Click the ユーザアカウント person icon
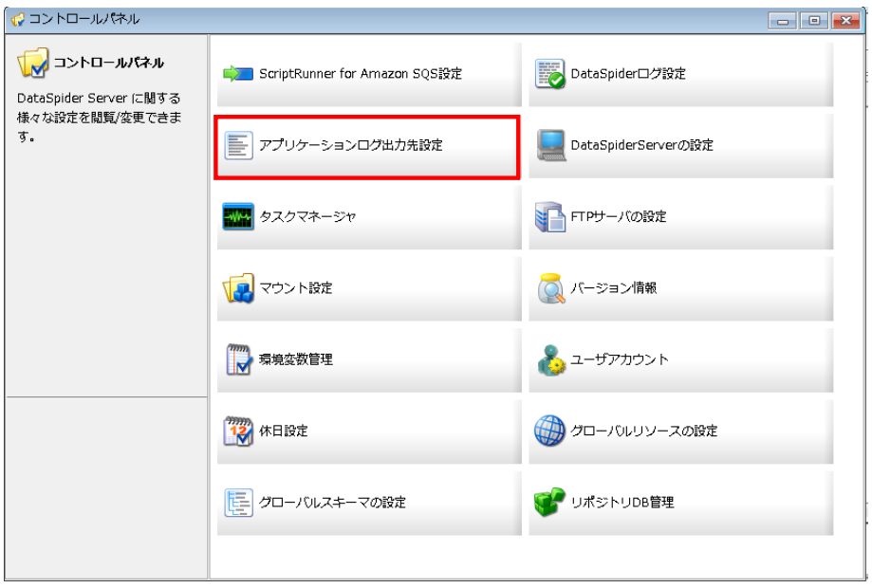 [550, 359]
